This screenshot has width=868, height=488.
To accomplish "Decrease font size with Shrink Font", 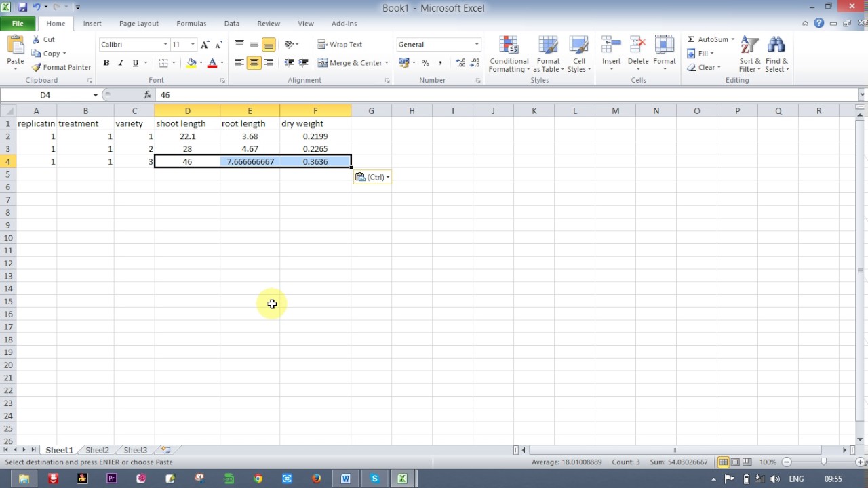I will tap(219, 45).
